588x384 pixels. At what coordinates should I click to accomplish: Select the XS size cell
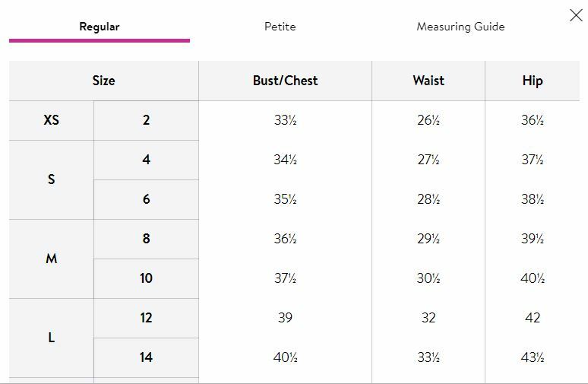pos(52,120)
